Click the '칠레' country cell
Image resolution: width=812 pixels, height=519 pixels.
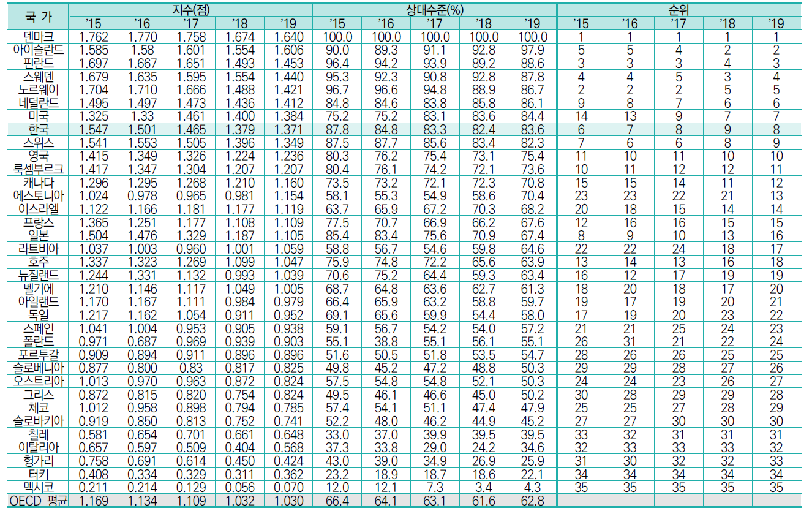point(39,435)
